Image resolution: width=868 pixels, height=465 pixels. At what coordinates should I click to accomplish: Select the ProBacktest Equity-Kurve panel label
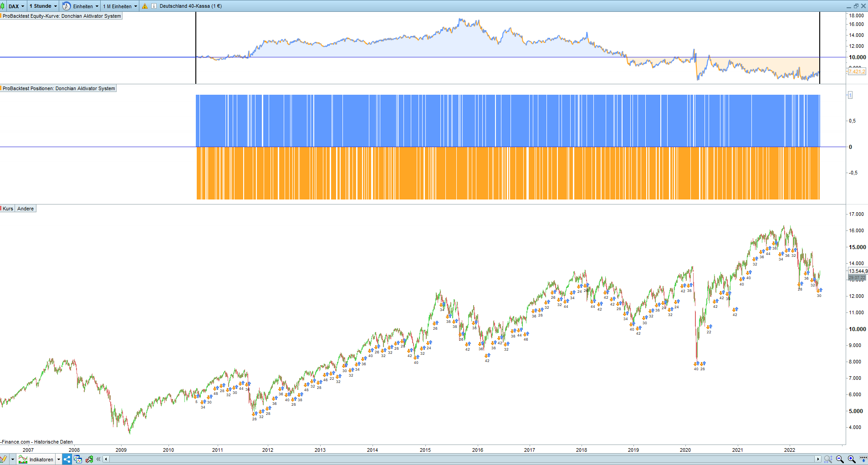tap(61, 16)
